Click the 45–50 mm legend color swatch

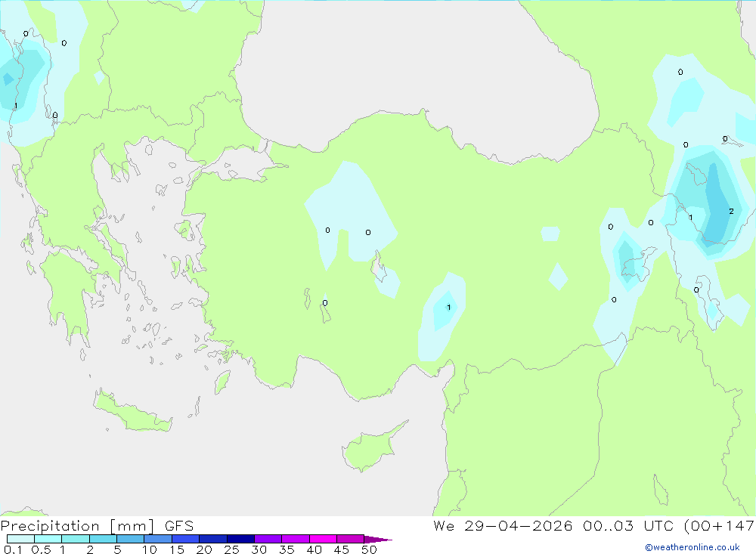(x=351, y=539)
